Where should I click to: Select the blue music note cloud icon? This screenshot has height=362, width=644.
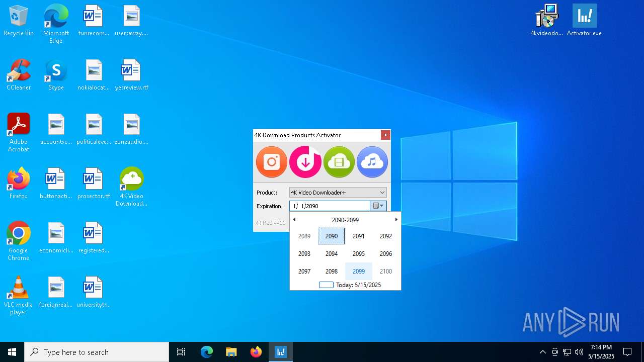(373, 162)
